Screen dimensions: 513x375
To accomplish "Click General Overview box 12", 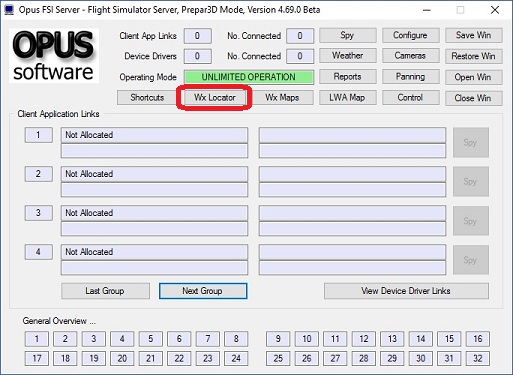I will (364, 339).
